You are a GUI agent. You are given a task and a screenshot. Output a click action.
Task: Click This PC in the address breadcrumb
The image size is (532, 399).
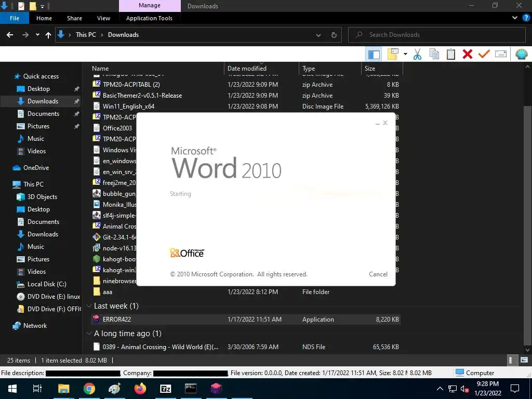coord(86,35)
